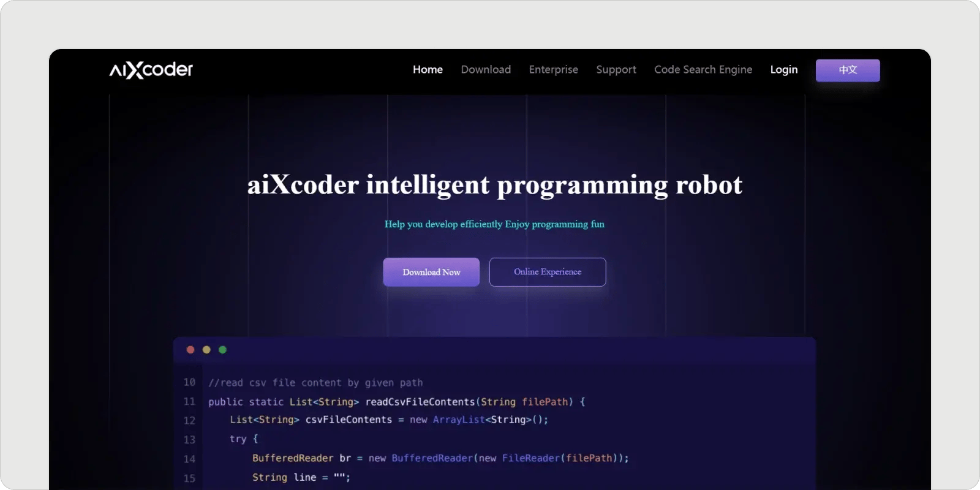Switch language with the 中文 button
Image resolution: width=980 pixels, height=490 pixels.
(848, 70)
